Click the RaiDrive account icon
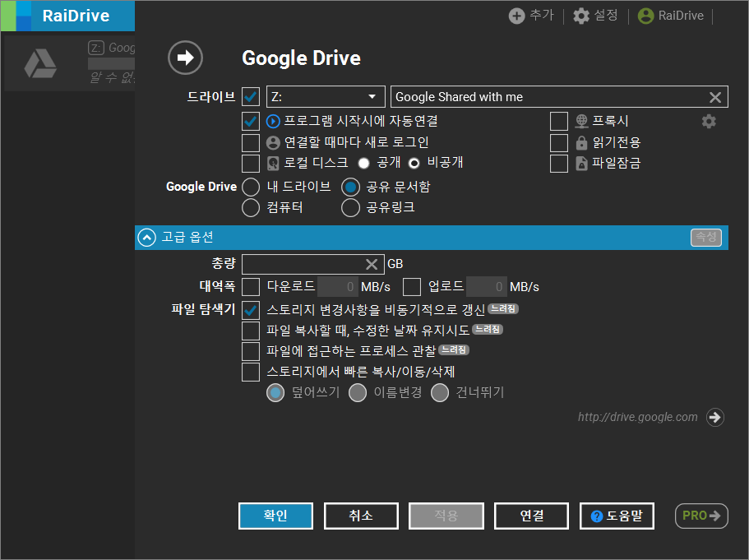 click(x=645, y=16)
